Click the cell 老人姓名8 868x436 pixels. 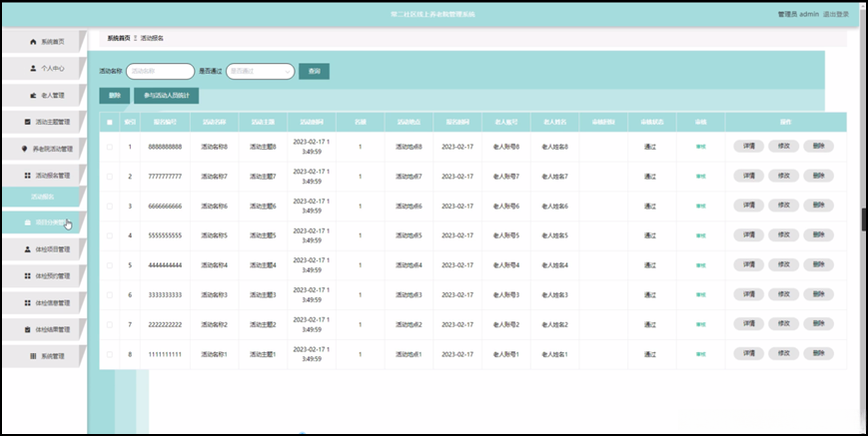tap(554, 147)
